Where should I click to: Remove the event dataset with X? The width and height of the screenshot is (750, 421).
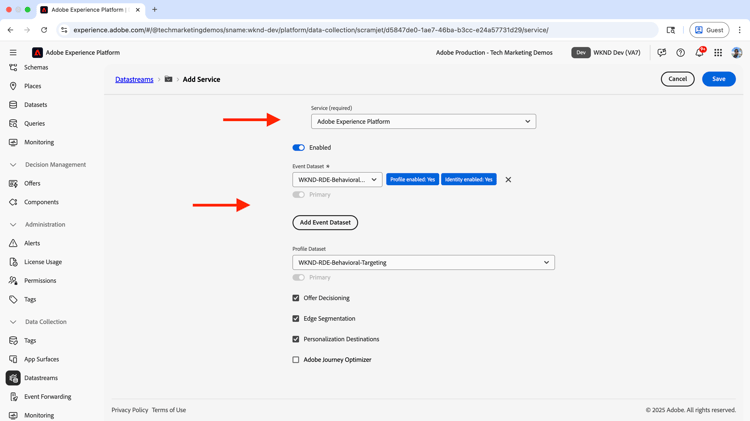pyautogui.click(x=508, y=179)
